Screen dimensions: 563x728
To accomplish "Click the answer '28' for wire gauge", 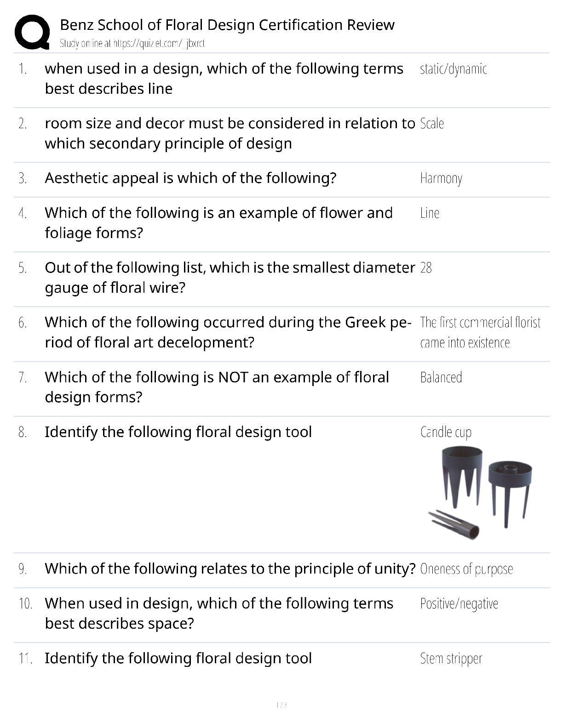I will 426,268.
